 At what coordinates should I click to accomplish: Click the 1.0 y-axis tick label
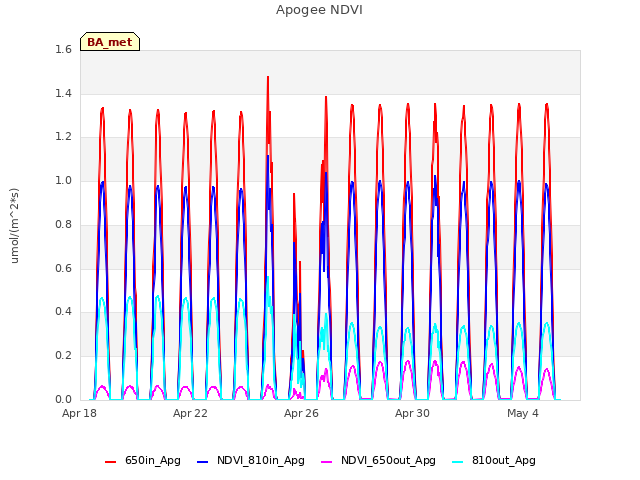point(63,180)
